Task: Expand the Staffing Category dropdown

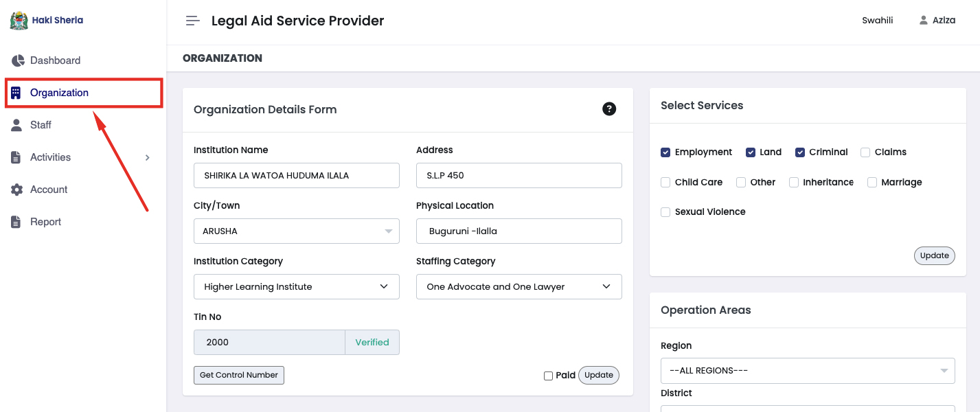Action: (x=519, y=287)
